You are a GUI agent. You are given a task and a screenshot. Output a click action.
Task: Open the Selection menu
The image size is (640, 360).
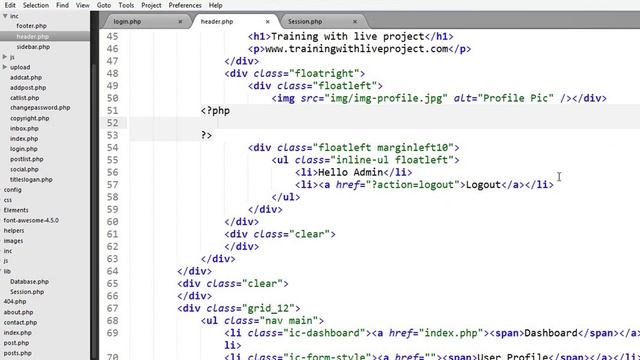[x=36, y=5]
